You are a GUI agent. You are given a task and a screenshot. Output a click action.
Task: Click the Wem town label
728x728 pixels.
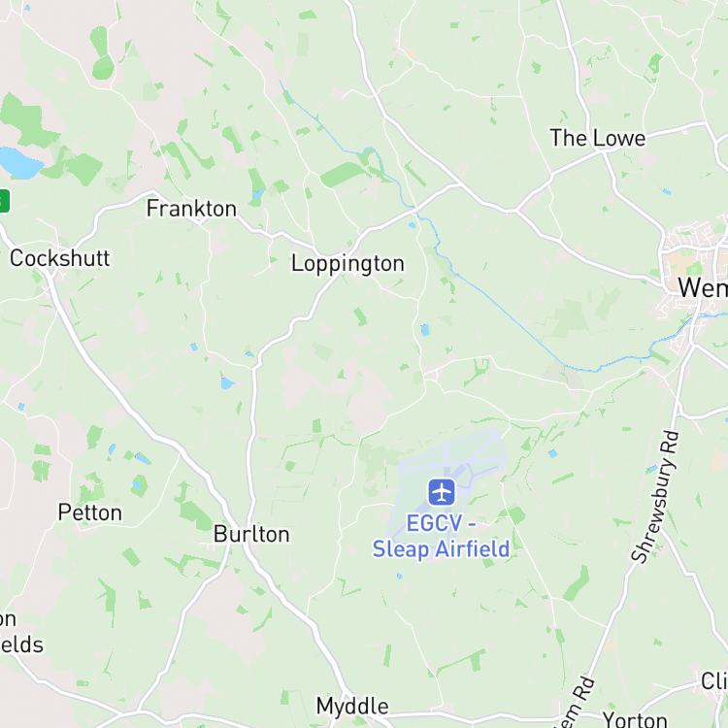click(x=703, y=287)
